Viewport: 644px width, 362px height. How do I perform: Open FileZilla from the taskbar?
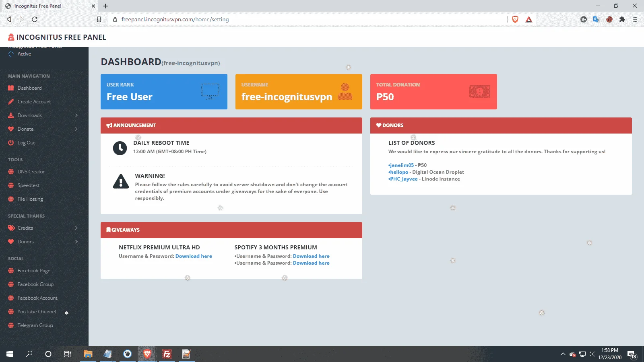point(167,354)
